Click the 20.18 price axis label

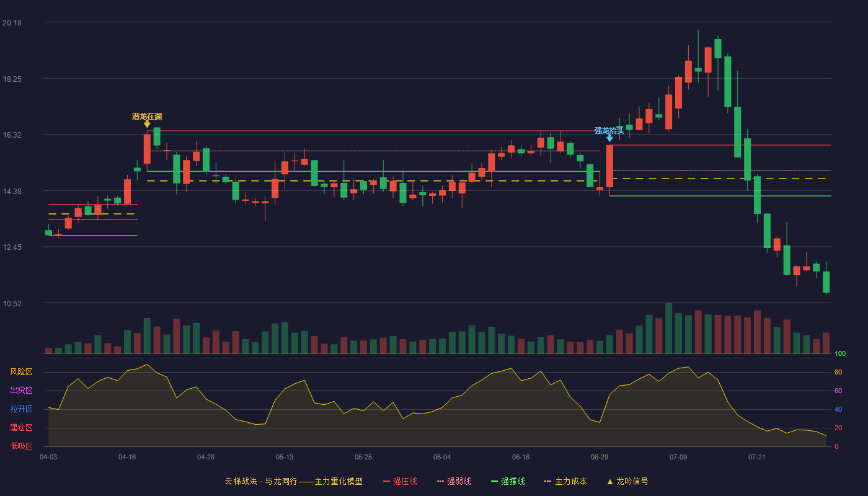[x=12, y=23]
